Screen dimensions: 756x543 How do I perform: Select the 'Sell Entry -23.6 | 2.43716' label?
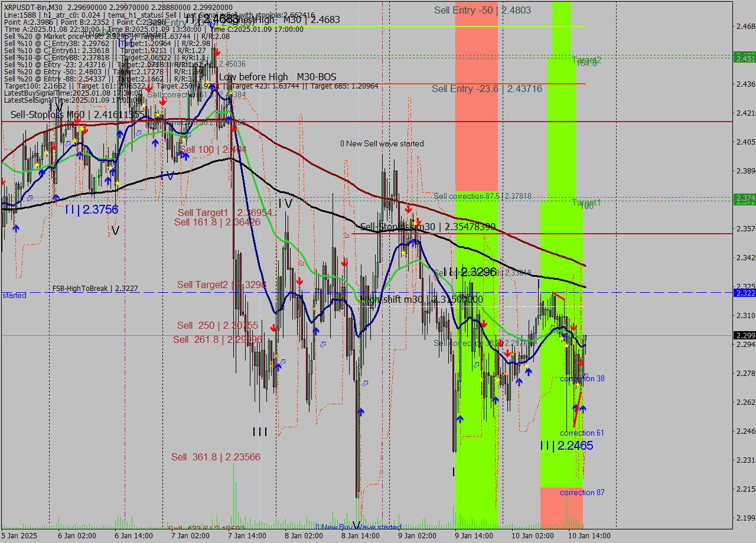coord(487,89)
